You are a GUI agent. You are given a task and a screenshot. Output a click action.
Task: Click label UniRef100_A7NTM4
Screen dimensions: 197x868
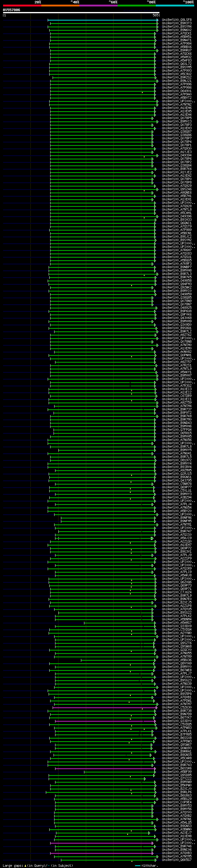click(177, 406)
